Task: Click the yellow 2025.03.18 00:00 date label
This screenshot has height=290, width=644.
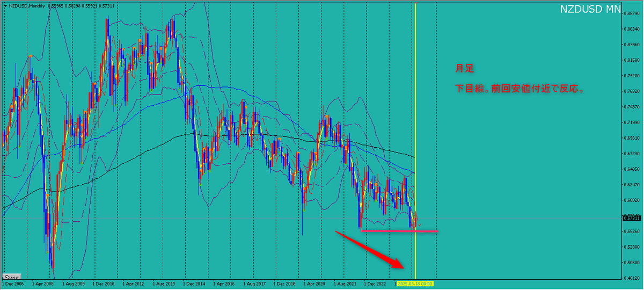Action: 415,283
